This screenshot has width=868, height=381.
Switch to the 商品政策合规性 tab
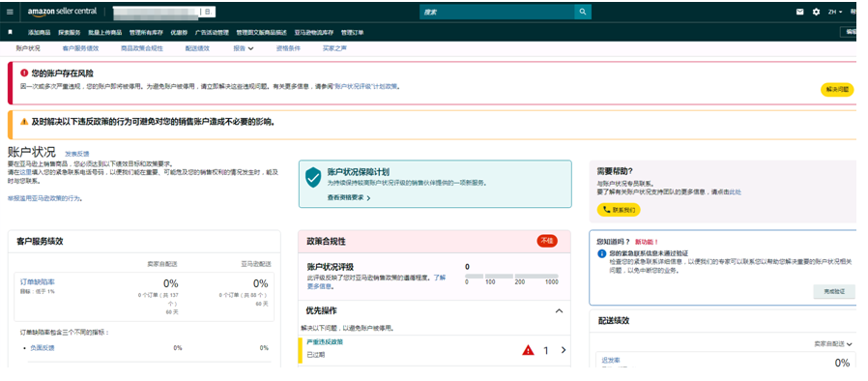pos(142,48)
